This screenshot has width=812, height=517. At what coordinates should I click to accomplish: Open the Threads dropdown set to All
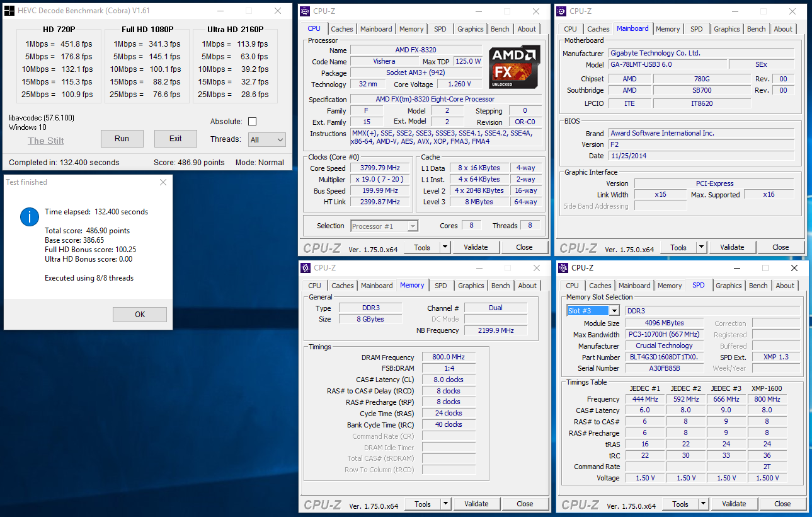coord(267,139)
